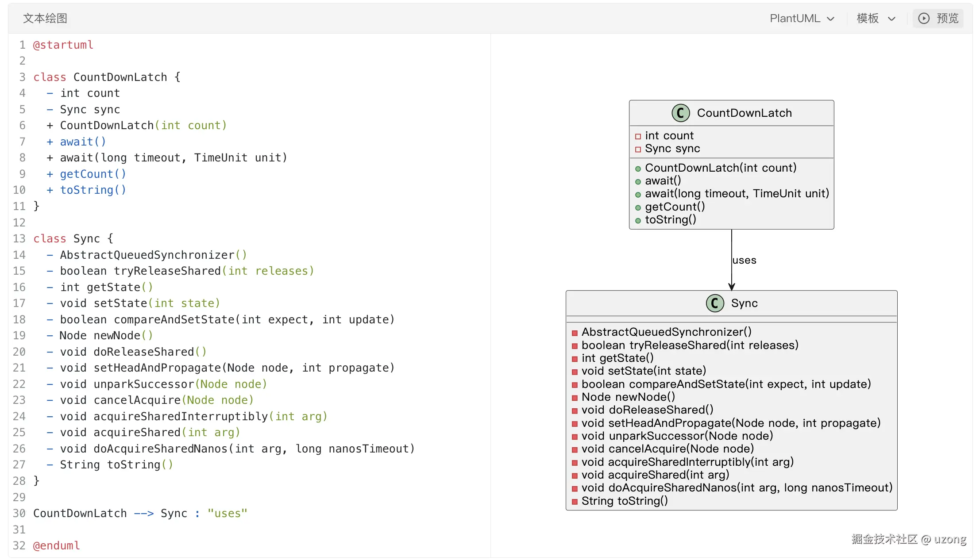Click private square icon beside Sync sync

[x=638, y=149]
